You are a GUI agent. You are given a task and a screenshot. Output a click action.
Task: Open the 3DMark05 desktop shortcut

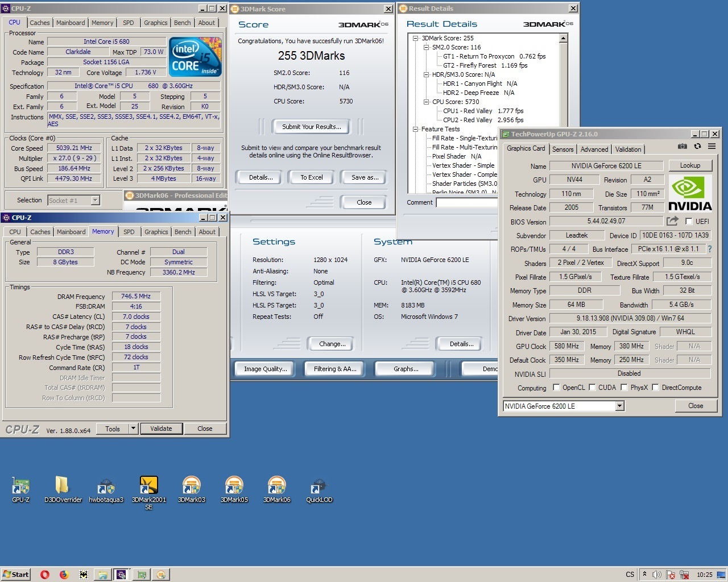pos(234,489)
